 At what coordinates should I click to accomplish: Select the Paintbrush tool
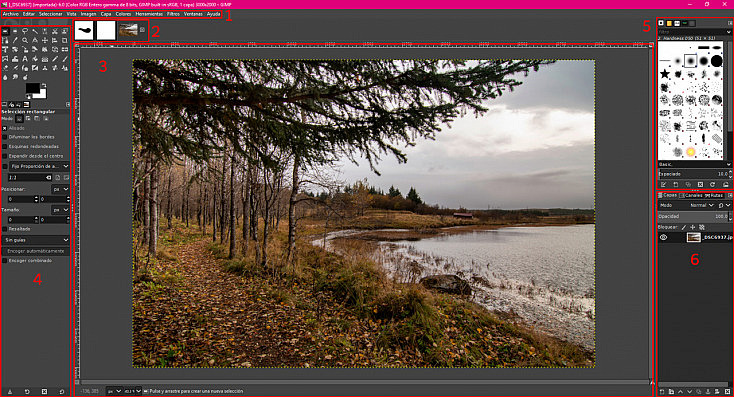(x=65, y=59)
